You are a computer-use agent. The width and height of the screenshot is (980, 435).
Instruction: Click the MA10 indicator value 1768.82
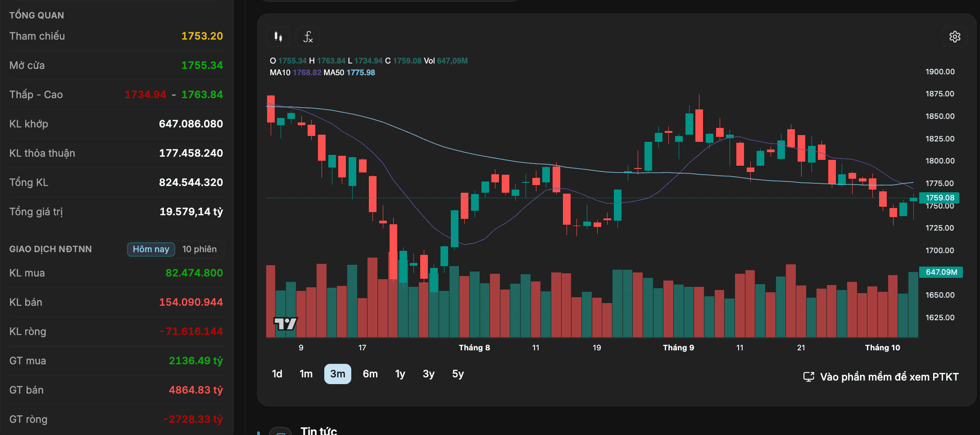(307, 72)
